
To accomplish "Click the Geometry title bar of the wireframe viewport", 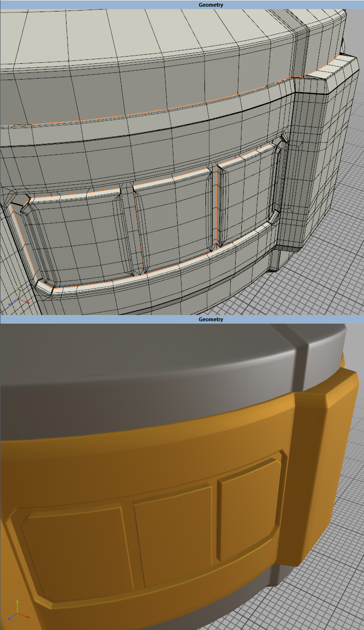I will click(x=182, y=4).
